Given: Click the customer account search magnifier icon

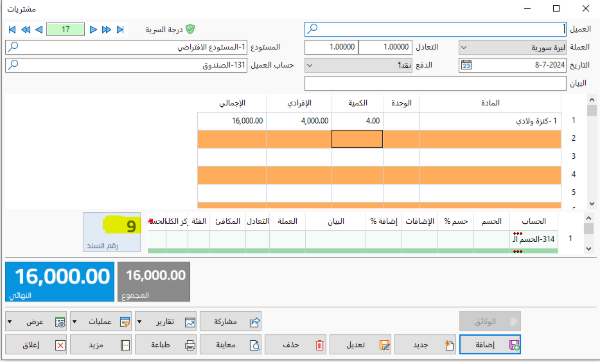Looking at the screenshot, I should 13,65.
